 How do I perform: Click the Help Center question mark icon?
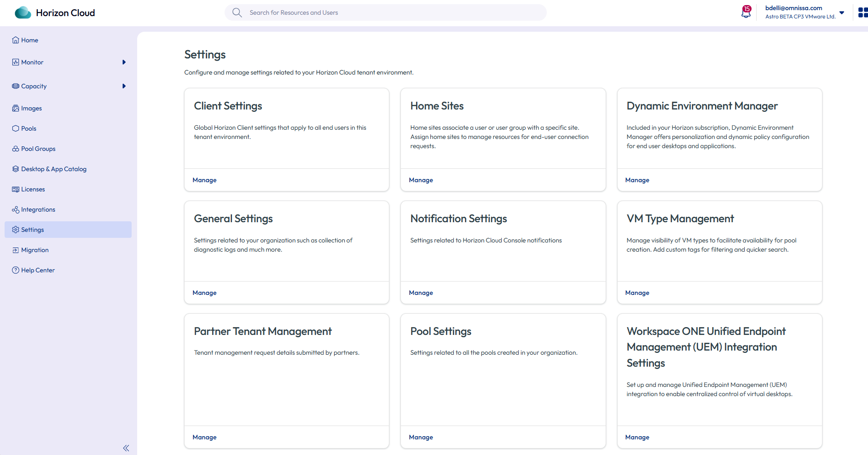click(x=16, y=270)
